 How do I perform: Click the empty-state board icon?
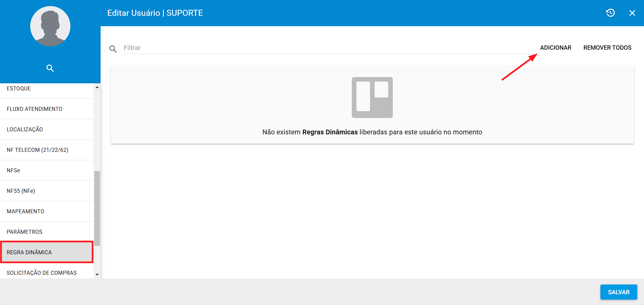(x=372, y=97)
